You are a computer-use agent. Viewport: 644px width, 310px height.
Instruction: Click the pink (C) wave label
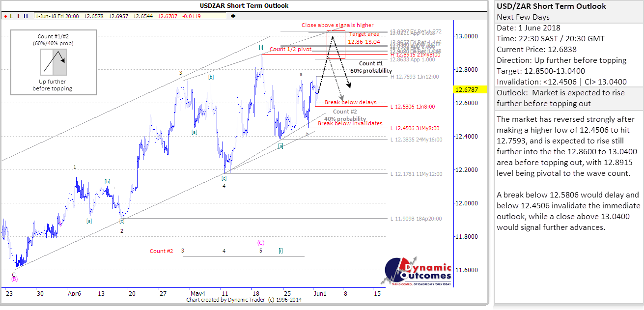261,242
